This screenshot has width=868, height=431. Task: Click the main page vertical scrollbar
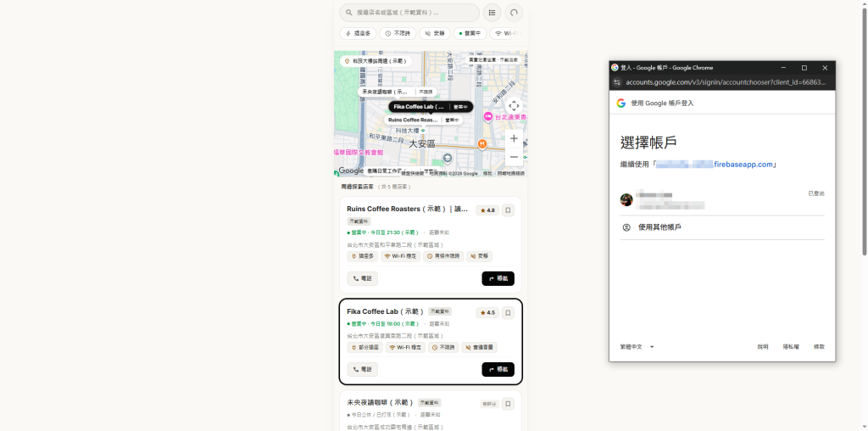pos(864,133)
